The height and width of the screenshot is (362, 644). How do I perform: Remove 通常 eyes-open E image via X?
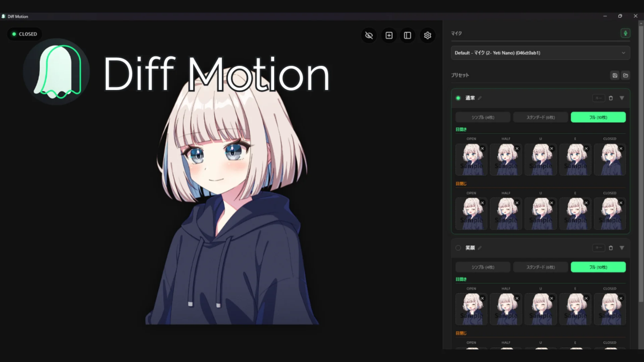(x=586, y=148)
